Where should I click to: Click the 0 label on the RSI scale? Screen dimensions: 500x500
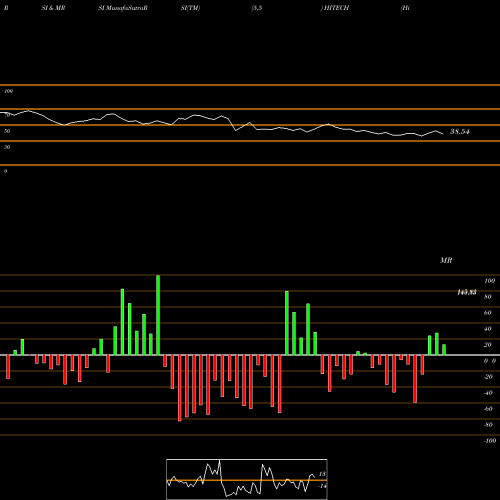click(x=5, y=171)
